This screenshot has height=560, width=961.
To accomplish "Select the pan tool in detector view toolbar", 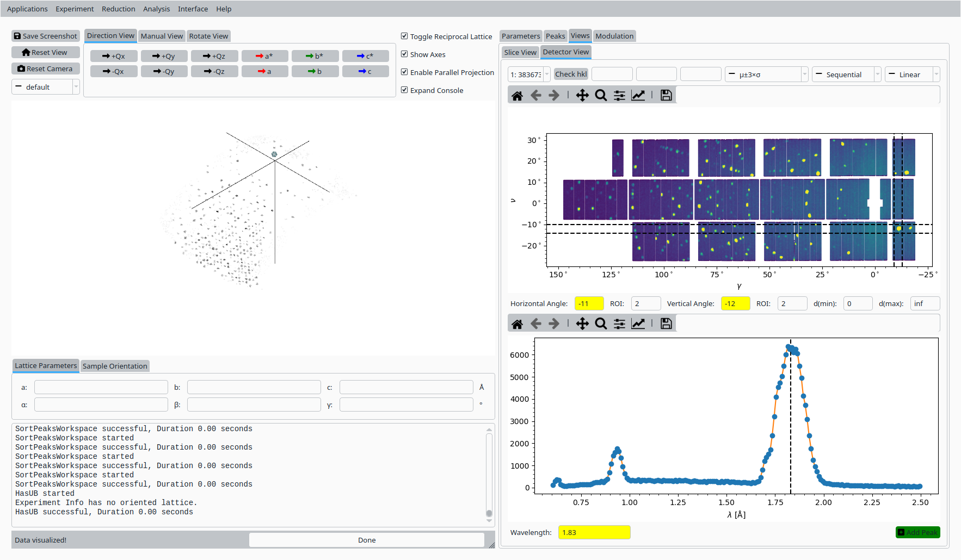I will click(x=582, y=96).
